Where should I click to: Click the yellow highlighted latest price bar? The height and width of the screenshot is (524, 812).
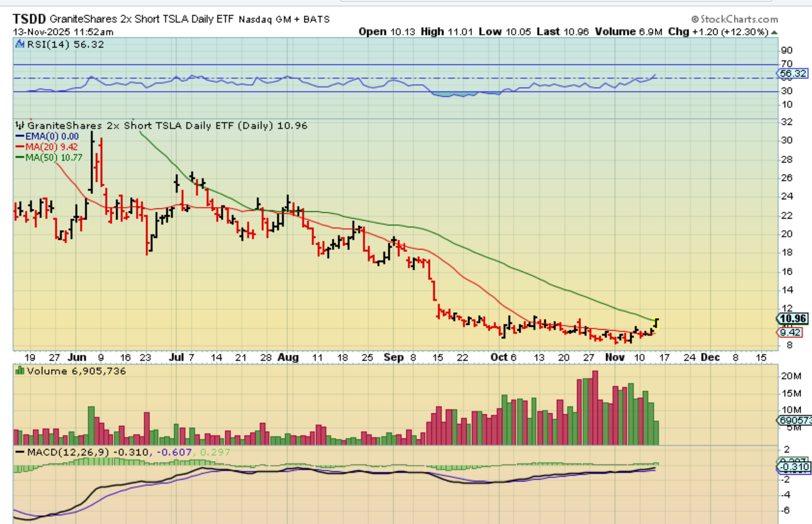click(656, 323)
